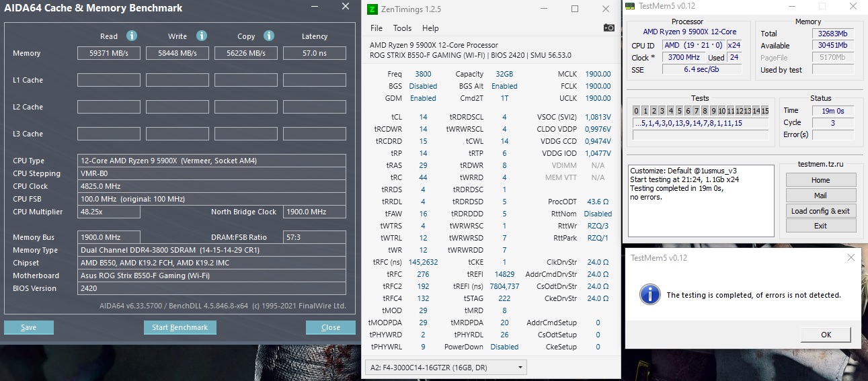
Task: Click the empty L1 Cache Read field
Action: point(109,80)
